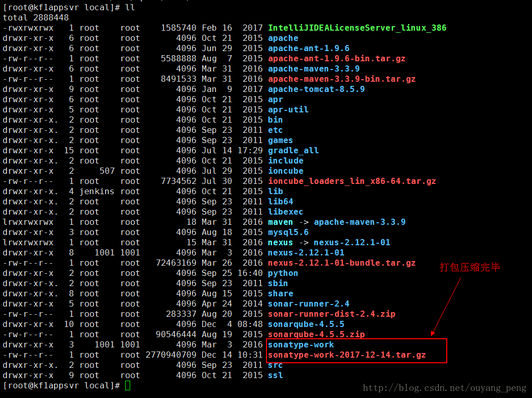The width and height of the screenshot is (532, 398).
Task: Click the share directory name
Action: point(281,293)
